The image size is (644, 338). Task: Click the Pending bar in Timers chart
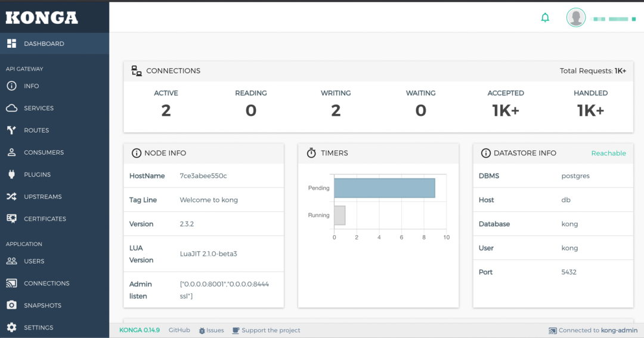385,188
